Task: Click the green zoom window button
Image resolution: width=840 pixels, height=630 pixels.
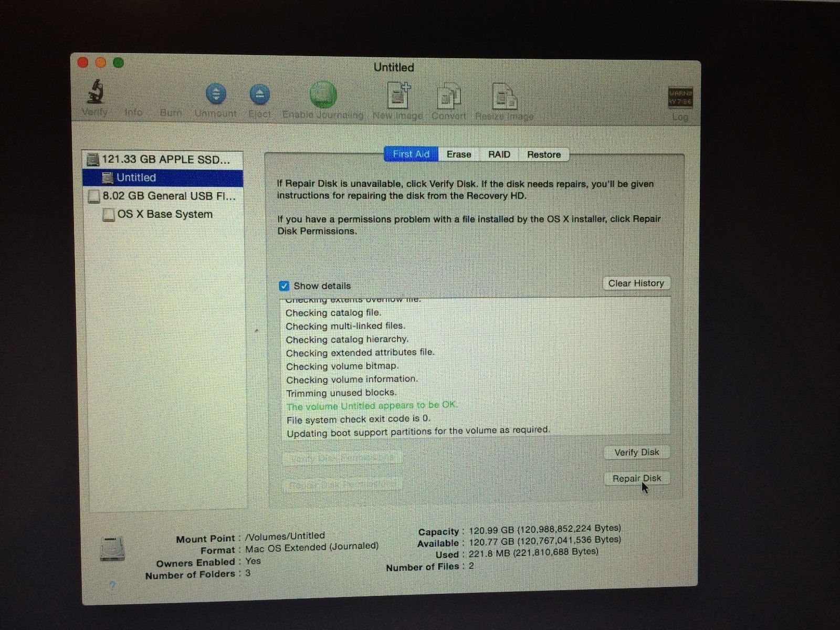Action: [x=119, y=63]
